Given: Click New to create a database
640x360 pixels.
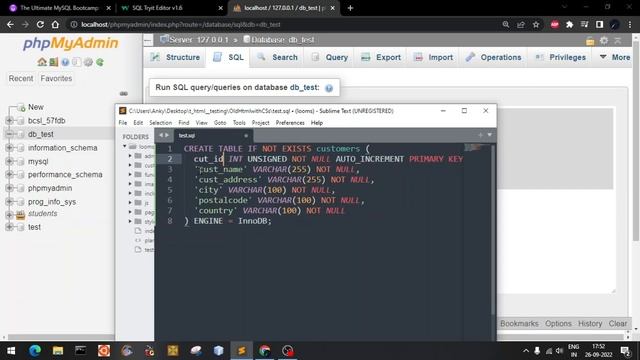Looking at the screenshot, I should pos(36,107).
